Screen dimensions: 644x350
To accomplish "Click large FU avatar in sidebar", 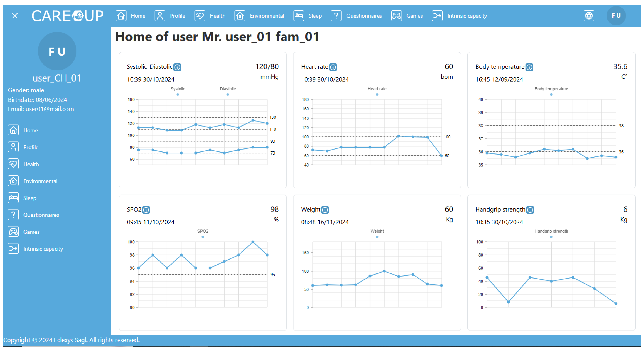I will tap(57, 51).
